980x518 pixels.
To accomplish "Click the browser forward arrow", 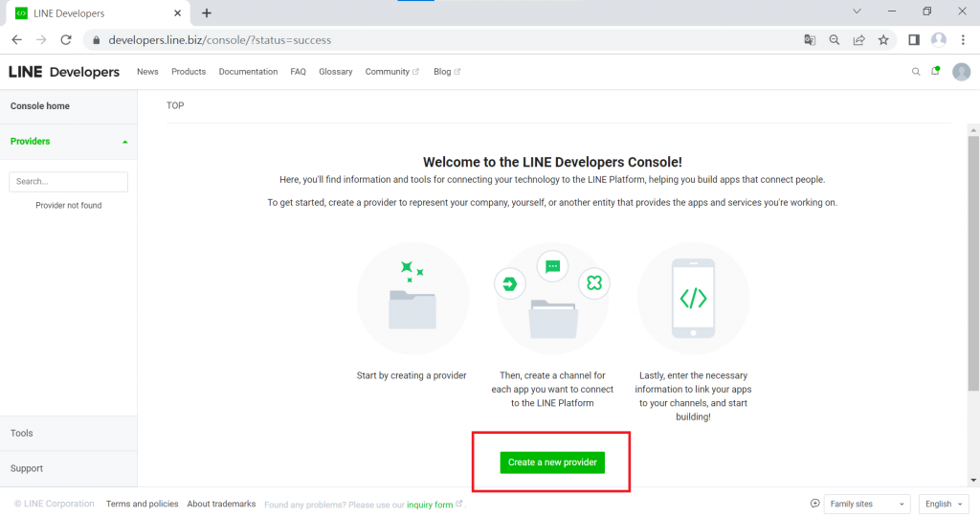I will [x=41, y=40].
